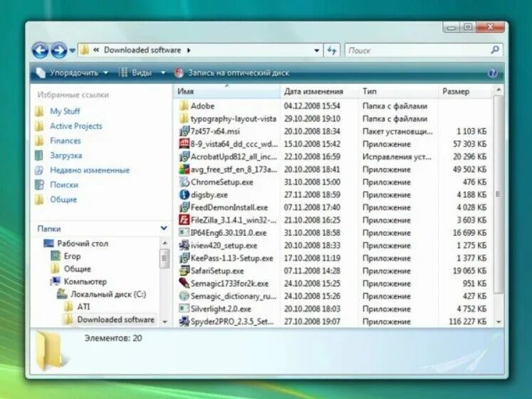Image resolution: width=532 pixels, height=399 pixels.
Task: Go forward with the Forward arrow button
Action: coord(58,51)
